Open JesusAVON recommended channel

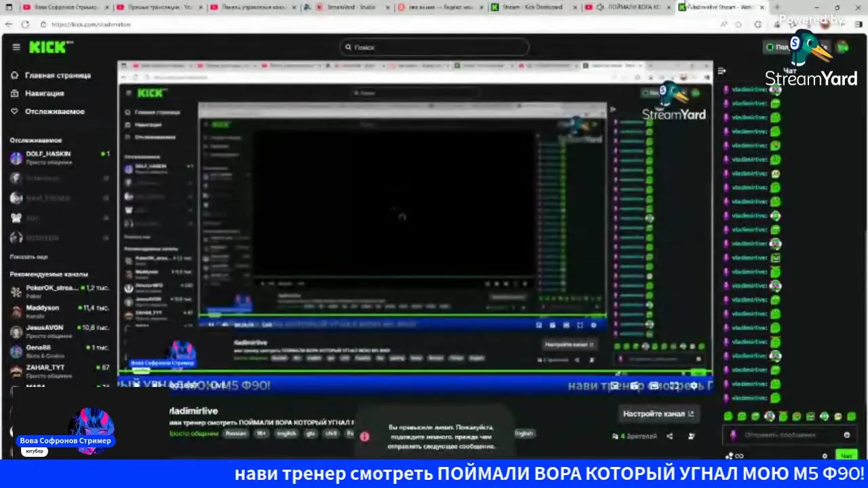60,331
